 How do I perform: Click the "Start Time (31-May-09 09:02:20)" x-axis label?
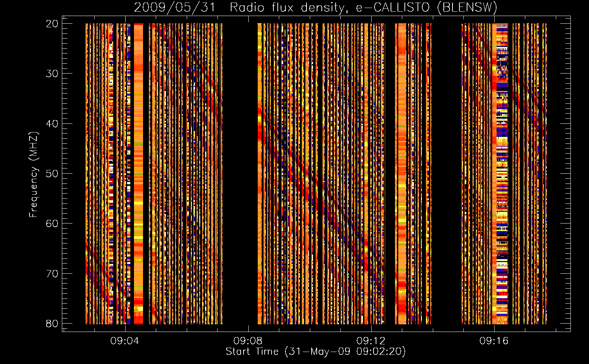point(316,352)
